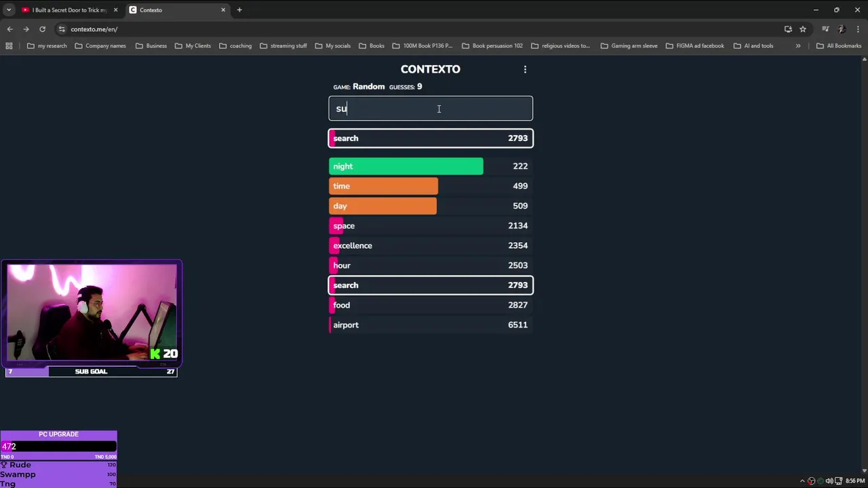Select the hour guess row 2503
This screenshot has height=488, width=868.
coord(431,265)
